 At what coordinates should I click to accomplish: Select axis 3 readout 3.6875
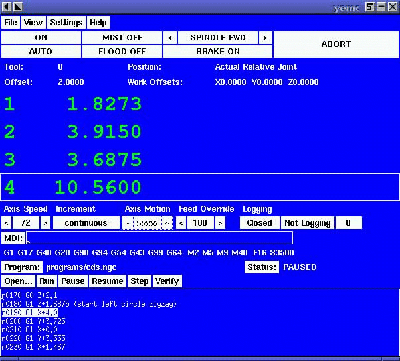pos(200,160)
